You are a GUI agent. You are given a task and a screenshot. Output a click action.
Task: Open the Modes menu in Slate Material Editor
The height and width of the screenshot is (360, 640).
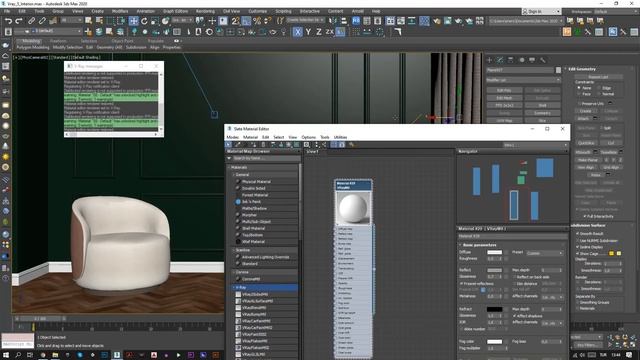(232, 137)
